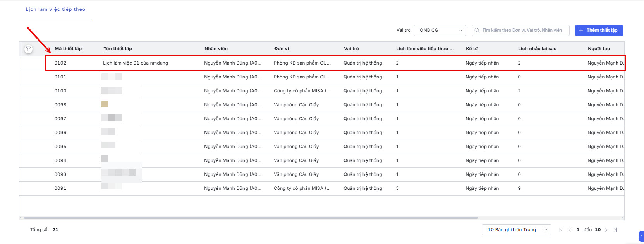Click Nguyễn Mạnh Dũng employee in row 0095
644x244 pixels.
pyautogui.click(x=233, y=147)
